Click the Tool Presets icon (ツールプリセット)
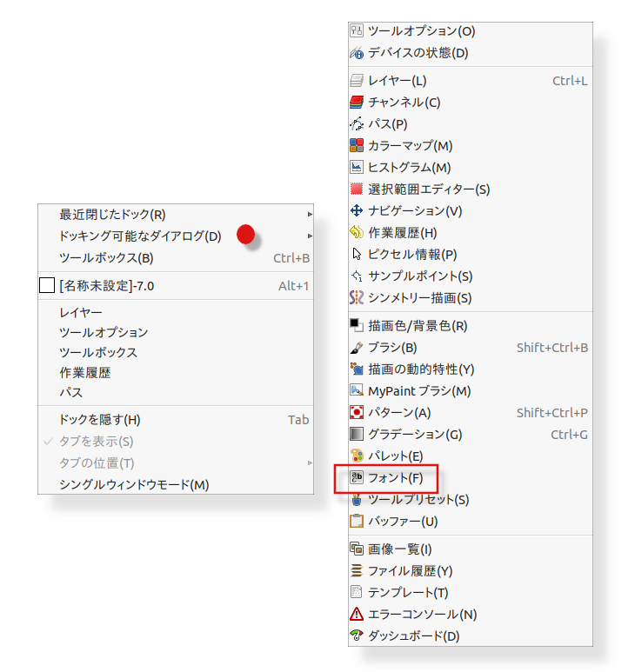 (357, 499)
